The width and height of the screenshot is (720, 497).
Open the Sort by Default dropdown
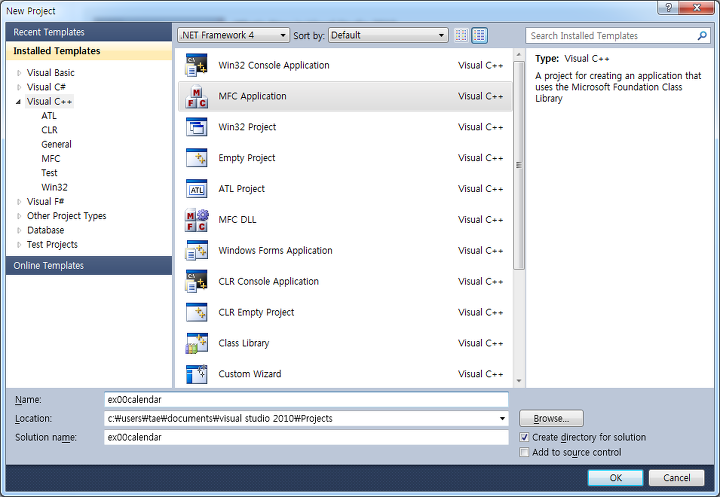[388, 35]
